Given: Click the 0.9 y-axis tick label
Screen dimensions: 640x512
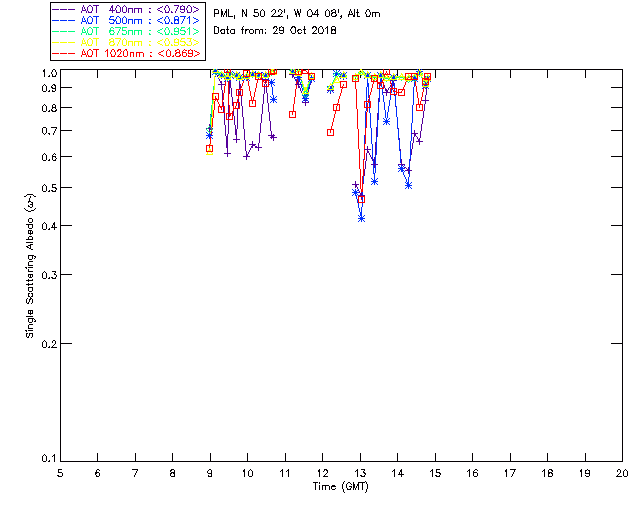Looking at the screenshot, I should pyautogui.click(x=49, y=88).
